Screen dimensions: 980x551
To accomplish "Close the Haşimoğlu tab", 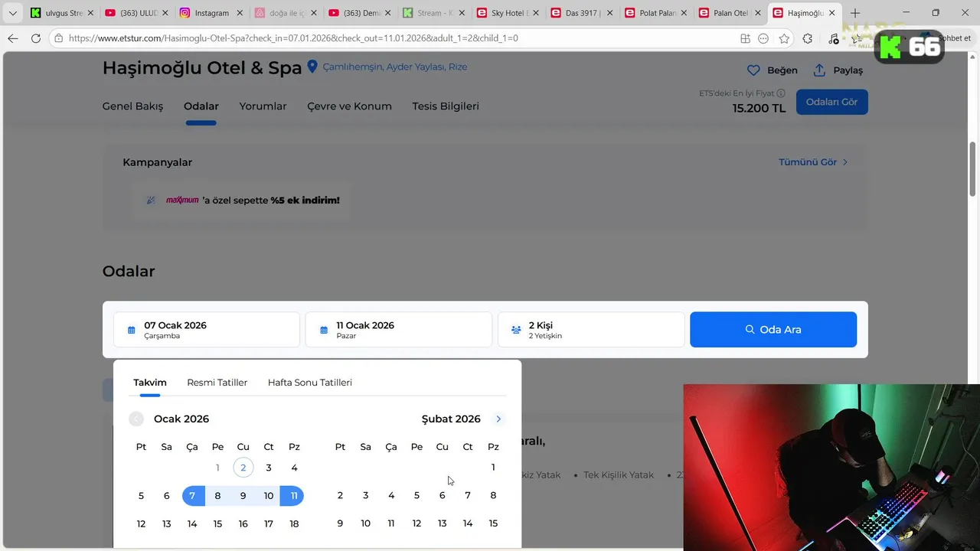I will click(832, 13).
